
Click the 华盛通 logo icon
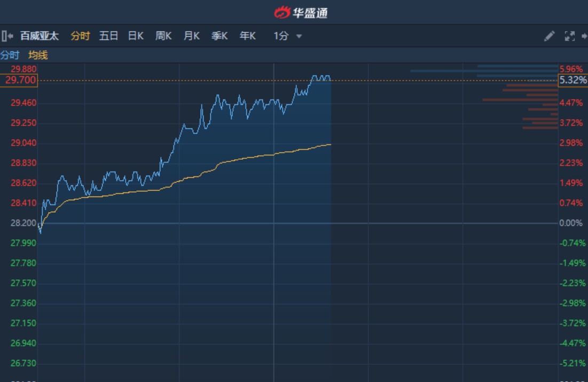tap(281, 12)
